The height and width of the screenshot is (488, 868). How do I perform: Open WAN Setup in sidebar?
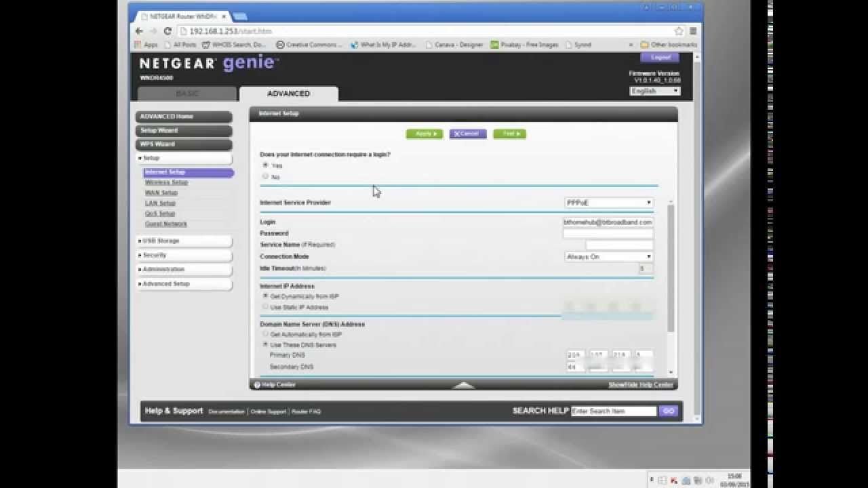click(161, 192)
